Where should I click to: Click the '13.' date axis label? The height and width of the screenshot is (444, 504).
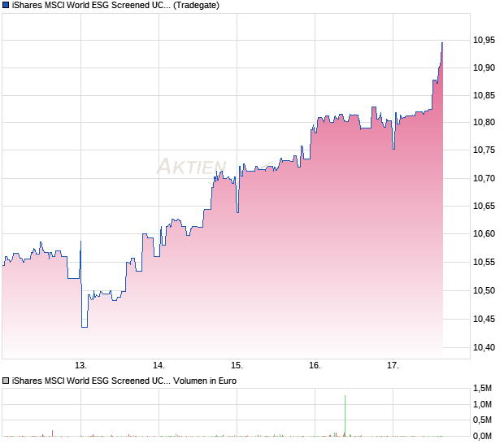click(x=80, y=366)
